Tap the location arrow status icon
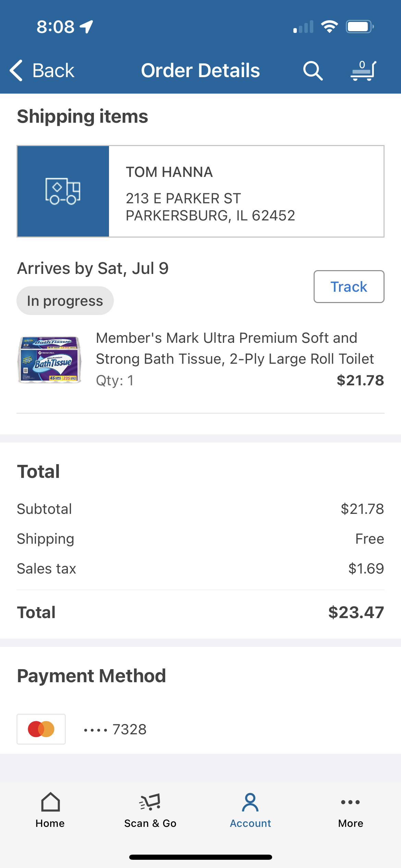Viewport: 401px width, 868px height. [x=86, y=27]
